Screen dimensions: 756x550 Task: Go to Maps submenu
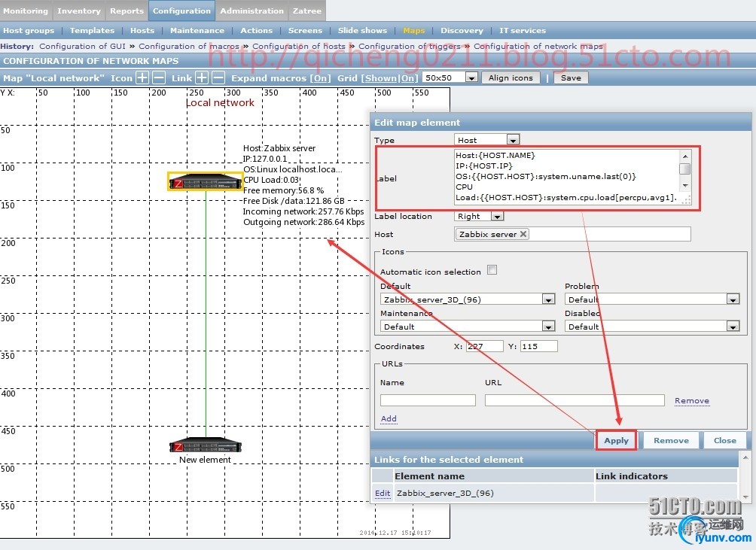(413, 30)
